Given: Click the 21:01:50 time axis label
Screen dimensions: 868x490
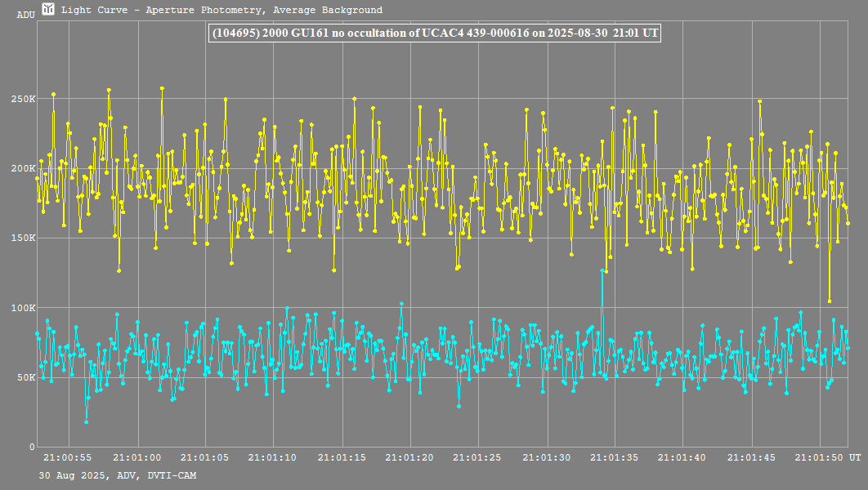Looking at the screenshot, I should 820,457.
